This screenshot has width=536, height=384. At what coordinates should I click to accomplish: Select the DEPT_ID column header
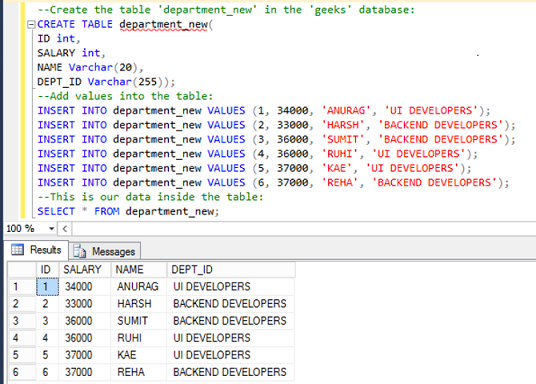pos(231,269)
